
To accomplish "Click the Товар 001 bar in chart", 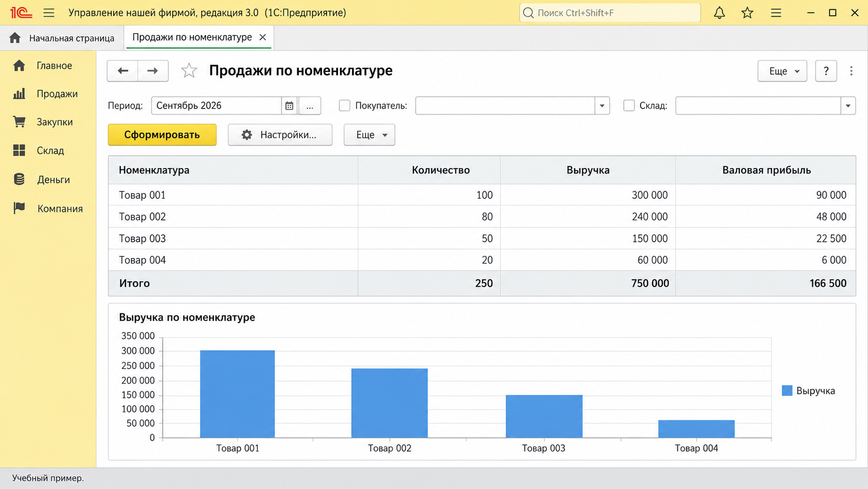I will pos(237,394).
